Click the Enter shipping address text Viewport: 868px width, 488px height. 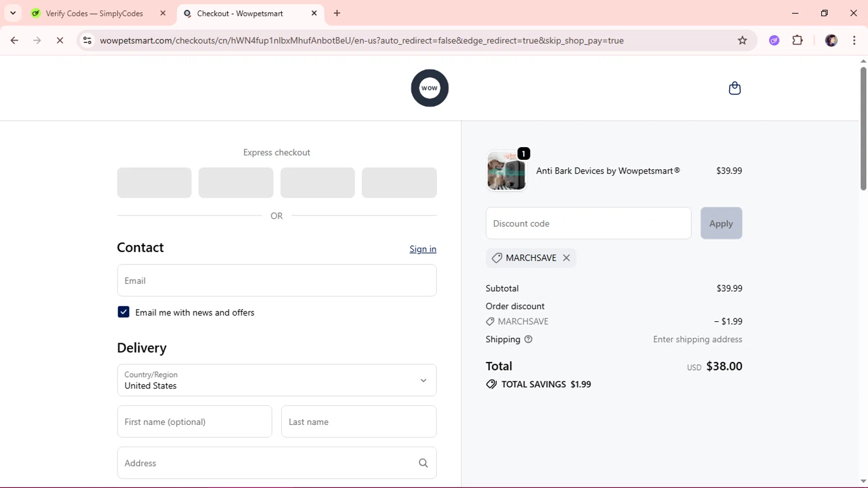[698, 339]
